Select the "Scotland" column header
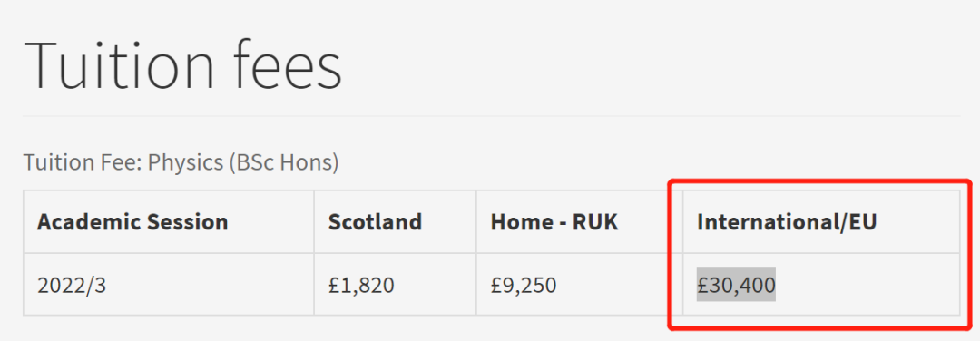Screen dimensions: 980x341 (375, 221)
